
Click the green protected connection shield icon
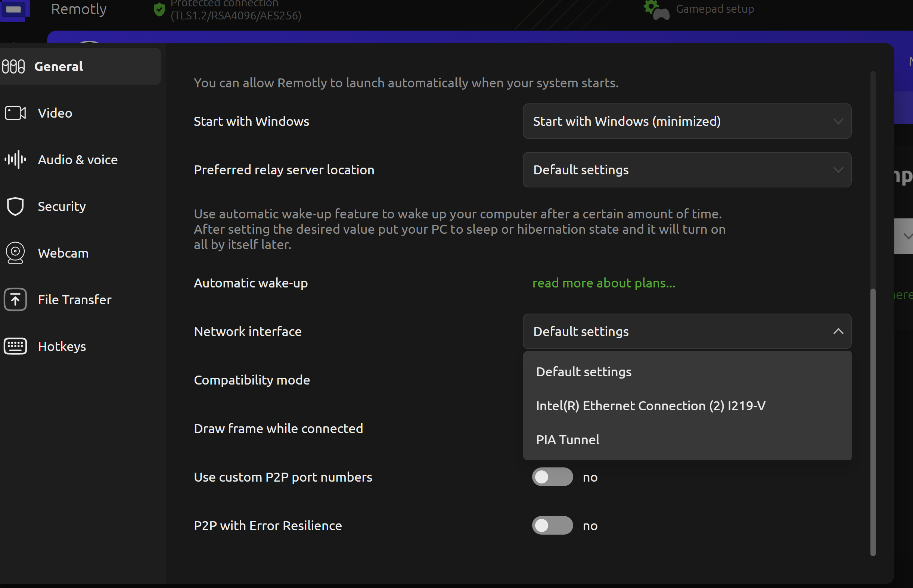[x=159, y=10]
